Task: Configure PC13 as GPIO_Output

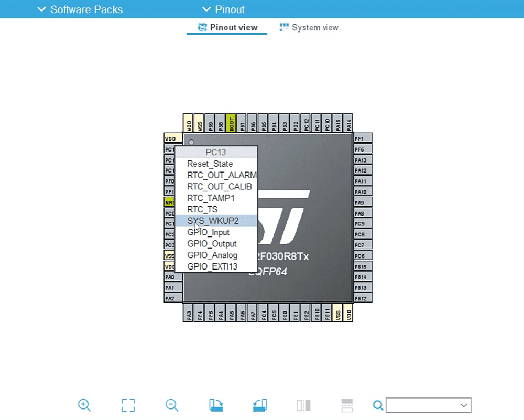Action: (x=216, y=244)
